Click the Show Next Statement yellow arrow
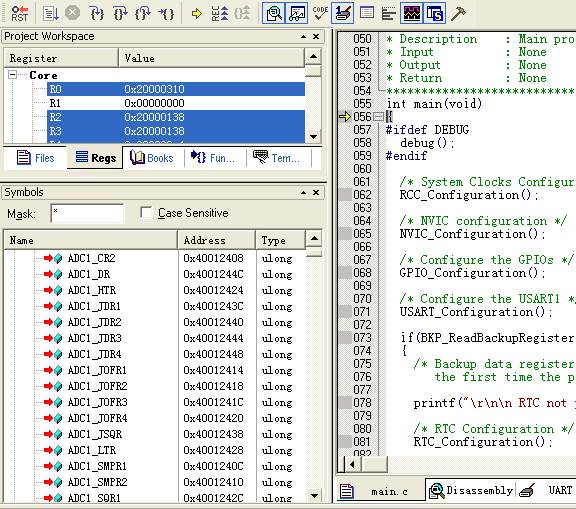Image resolution: width=576 pixels, height=509 pixels. coord(197,14)
